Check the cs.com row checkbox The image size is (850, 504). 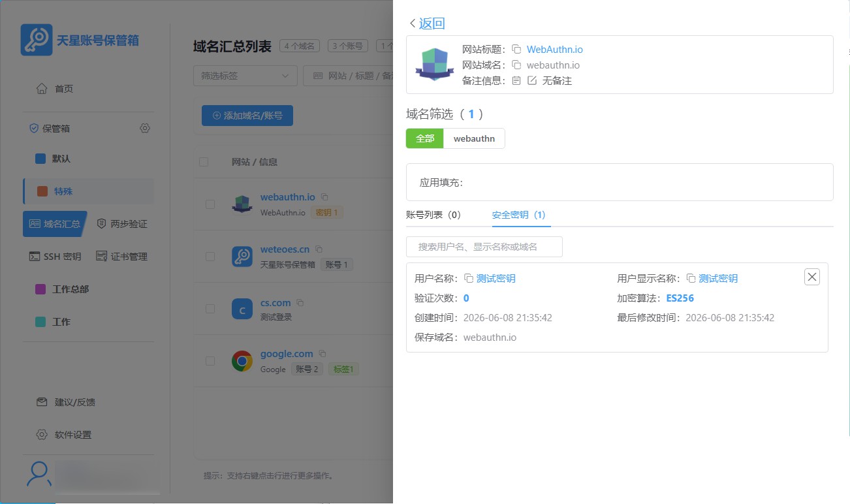coord(210,309)
